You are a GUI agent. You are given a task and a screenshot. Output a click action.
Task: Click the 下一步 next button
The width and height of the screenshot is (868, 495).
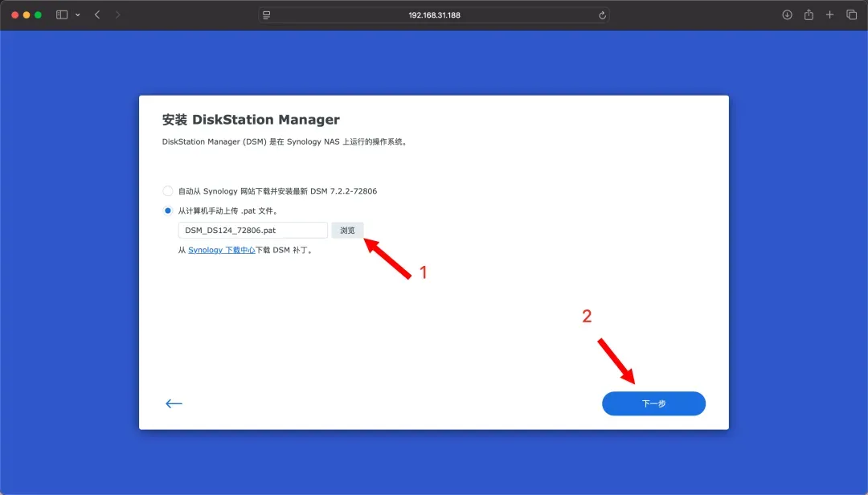click(x=653, y=403)
